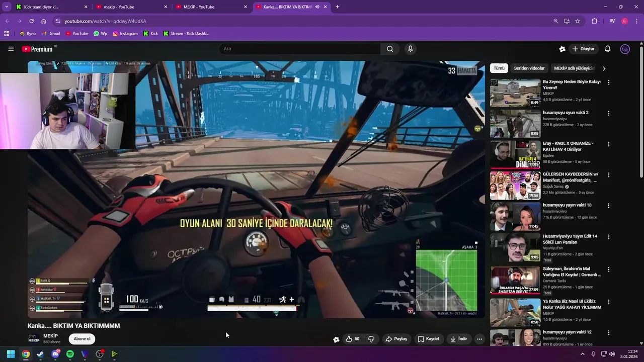
Task: Open the YouTube guide hamburger menu
Action: (11, 49)
